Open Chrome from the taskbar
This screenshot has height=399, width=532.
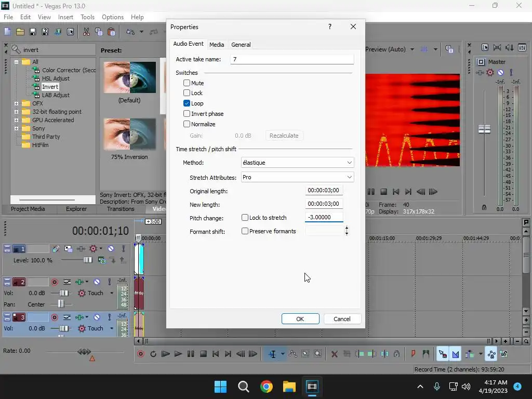267,387
